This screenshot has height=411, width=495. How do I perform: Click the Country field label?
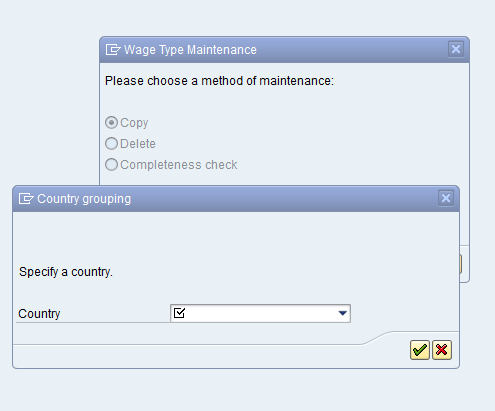(39, 314)
